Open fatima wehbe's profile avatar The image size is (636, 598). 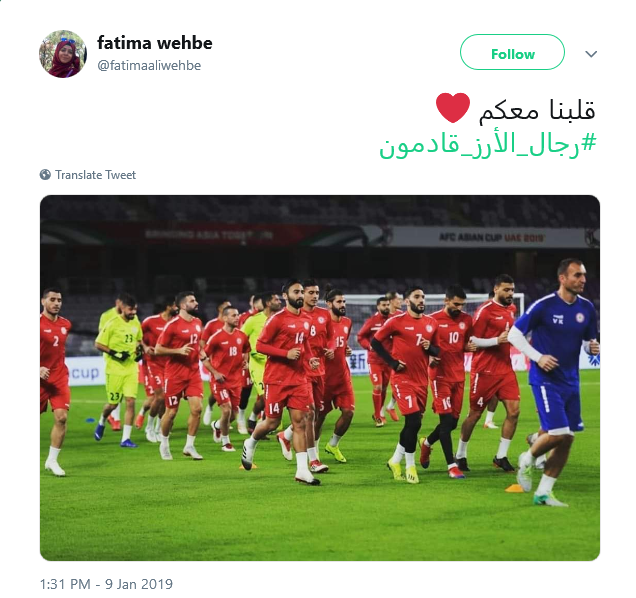(x=63, y=54)
